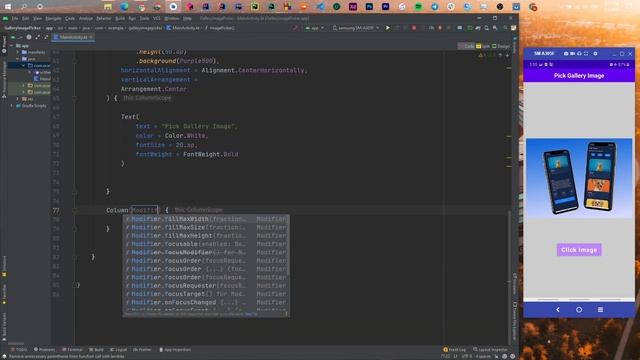Open the File menu
The width and height of the screenshot is (640, 360).
(x=15, y=18)
